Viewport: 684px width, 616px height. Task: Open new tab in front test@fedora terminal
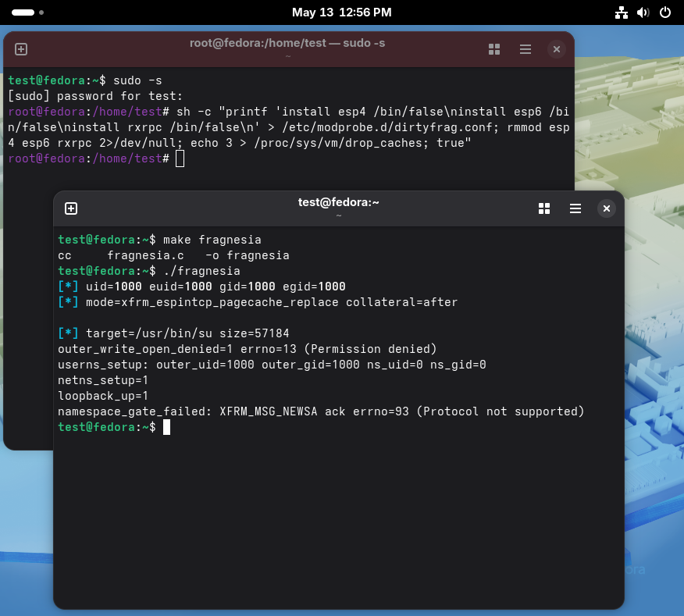pos(71,208)
